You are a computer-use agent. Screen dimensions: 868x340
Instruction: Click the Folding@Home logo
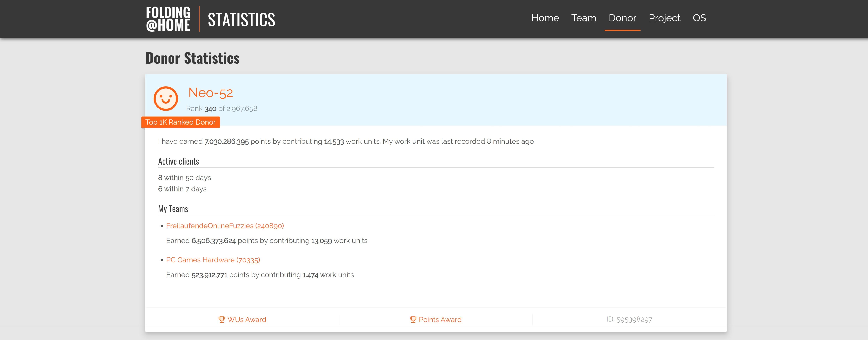click(x=168, y=19)
